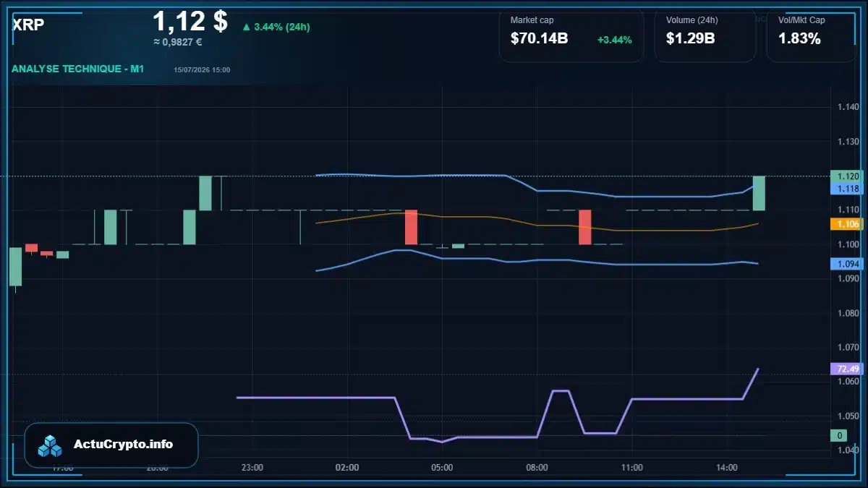This screenshot has width=868, height=488.
Task: Click the 15/07/2026 15:00 timestamp
Action: click(202, 70)
